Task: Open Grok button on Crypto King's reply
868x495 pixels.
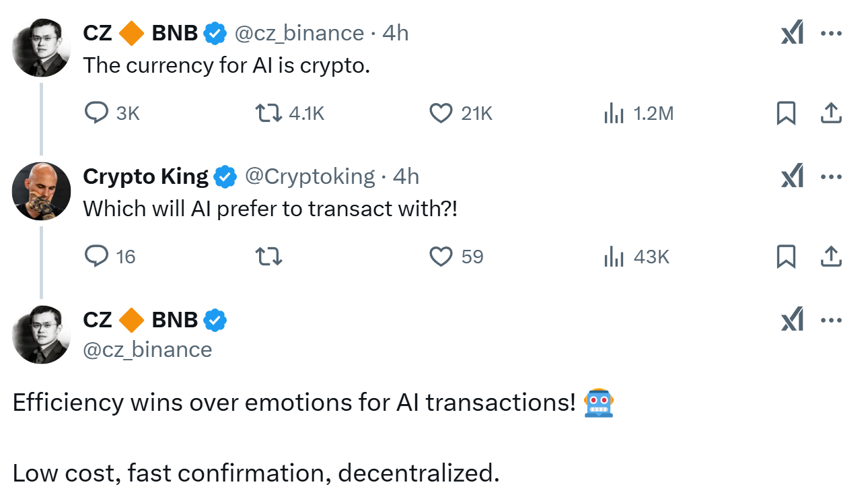Action: [x=792, y=176]
